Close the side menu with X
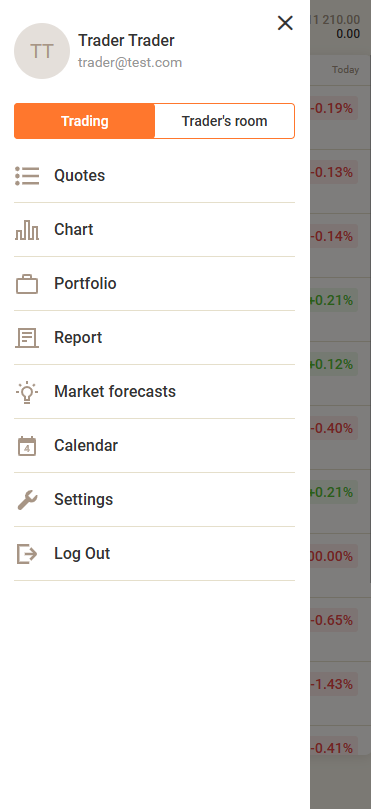This screenshot has width=371, height=809. coord(285,23)
